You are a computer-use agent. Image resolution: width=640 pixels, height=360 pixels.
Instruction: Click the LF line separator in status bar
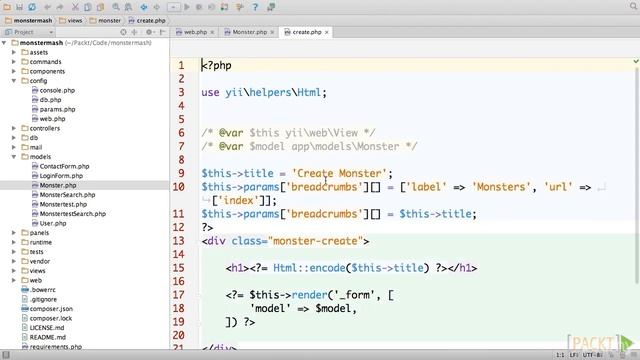pyautogui.click(x=573, y=355)
